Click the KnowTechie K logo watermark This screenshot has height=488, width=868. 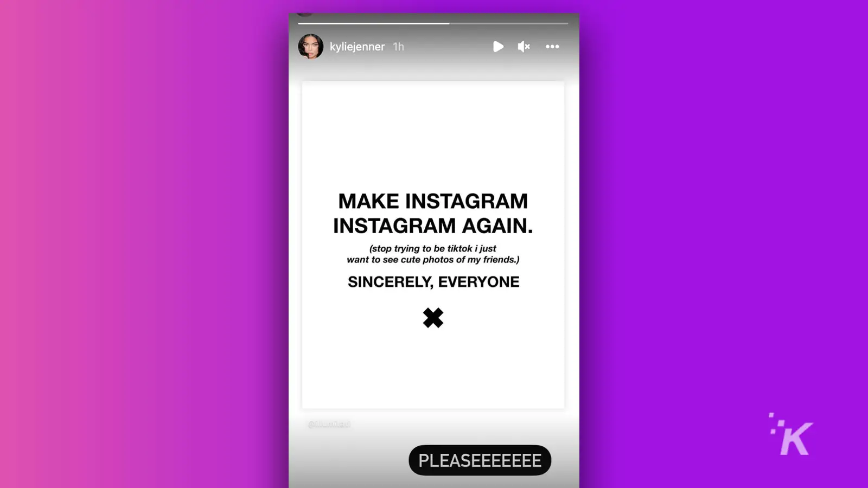coord(791,434)
